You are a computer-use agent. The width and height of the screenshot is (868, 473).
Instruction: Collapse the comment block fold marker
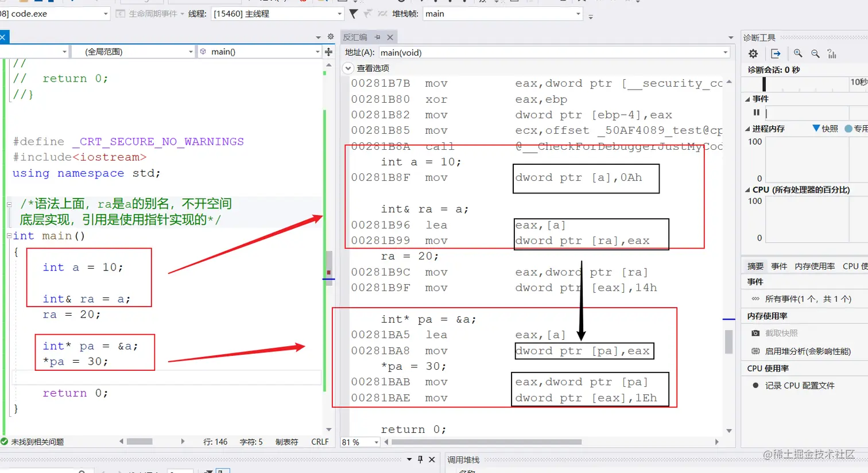9,204
